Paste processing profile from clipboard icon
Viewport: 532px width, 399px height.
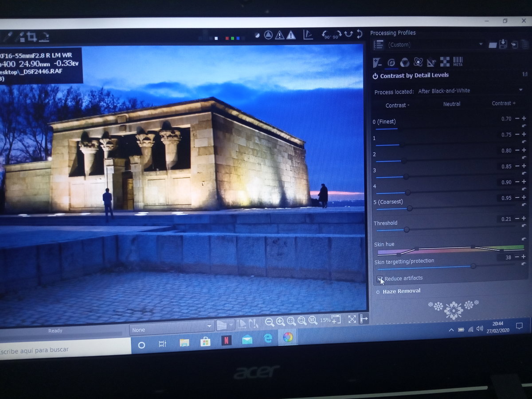(525, 44)
